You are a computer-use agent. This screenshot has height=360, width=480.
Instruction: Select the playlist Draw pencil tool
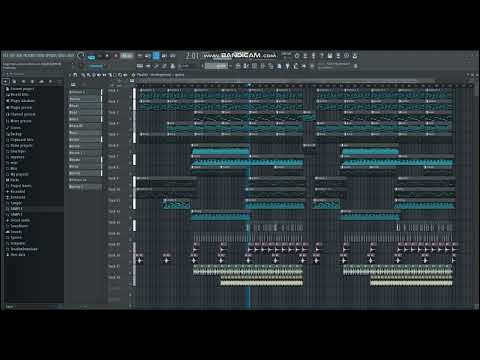(x=83, y=75)
